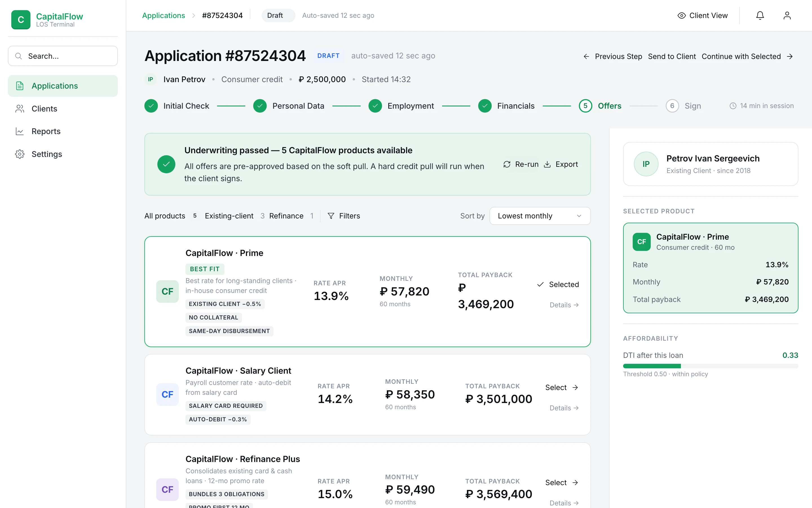The image size is (812, 508).
Task: Click the session clock icon
Action: 733,106
